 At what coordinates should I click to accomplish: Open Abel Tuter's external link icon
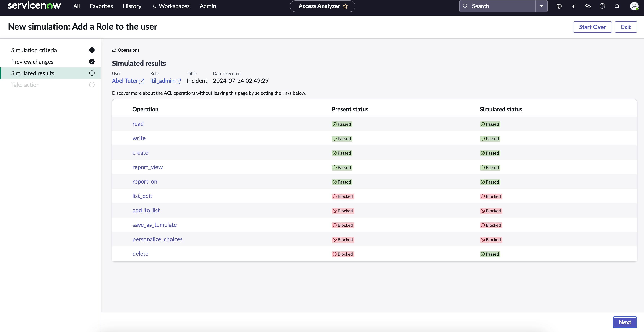142,81
